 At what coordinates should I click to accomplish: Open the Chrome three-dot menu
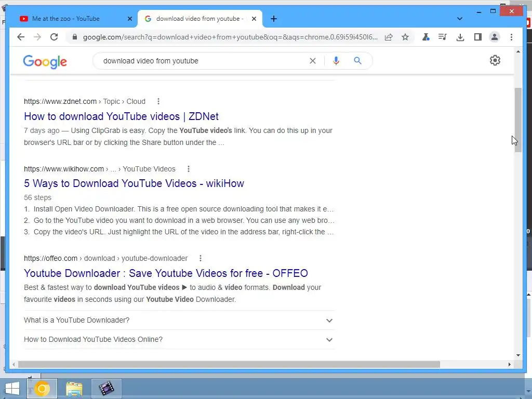click(511, 37)
